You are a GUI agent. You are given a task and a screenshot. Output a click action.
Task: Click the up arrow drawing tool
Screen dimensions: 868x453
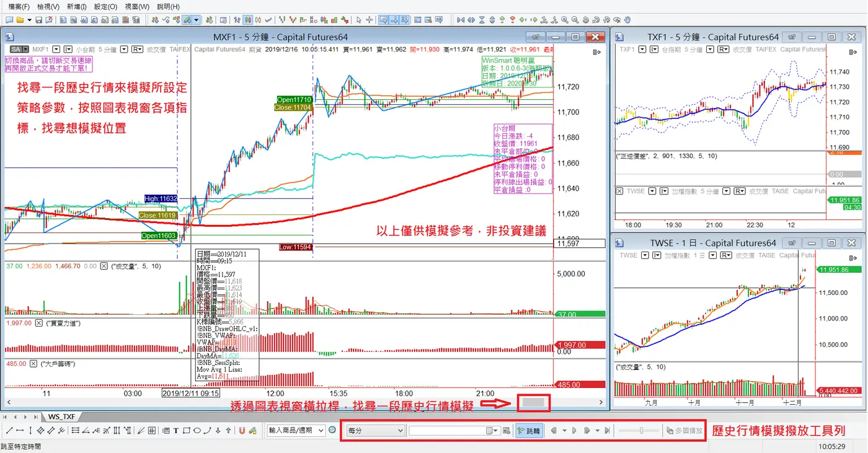pyautogui.click(x=228, y=430)
